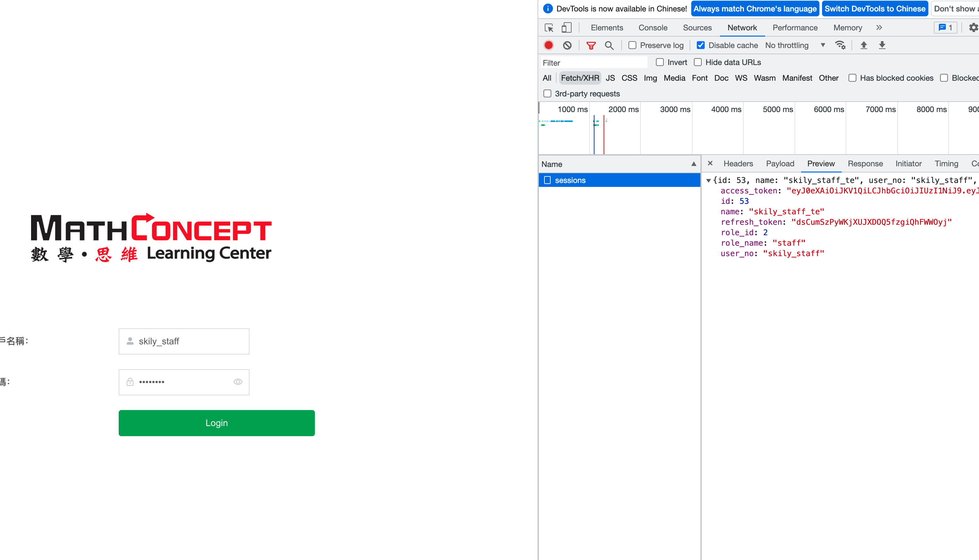Image resolution: width=979 pixels, height=560 pixels.
Task: Collapse the JSON response object triangle
Action: tap(708, 180)
